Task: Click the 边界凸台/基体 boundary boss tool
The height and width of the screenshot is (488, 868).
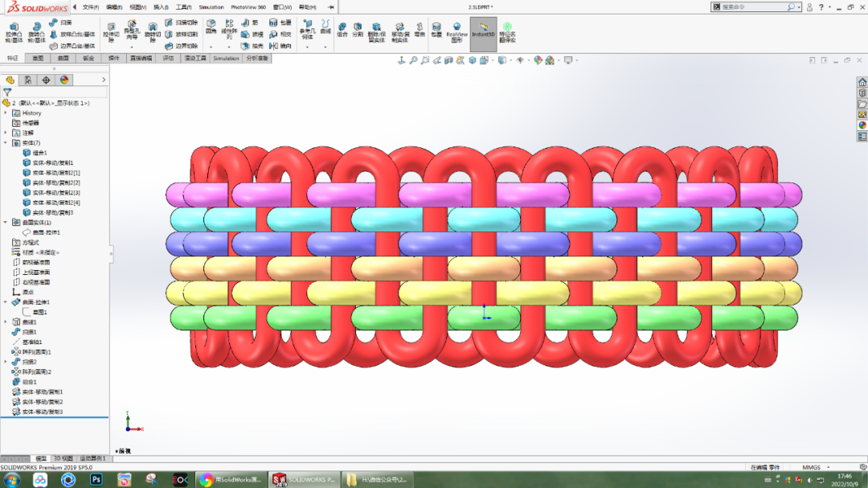Action: click(72, 46)
